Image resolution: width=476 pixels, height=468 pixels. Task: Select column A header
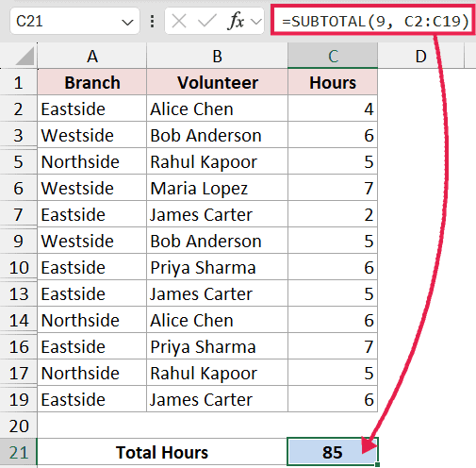pos(92,57)
